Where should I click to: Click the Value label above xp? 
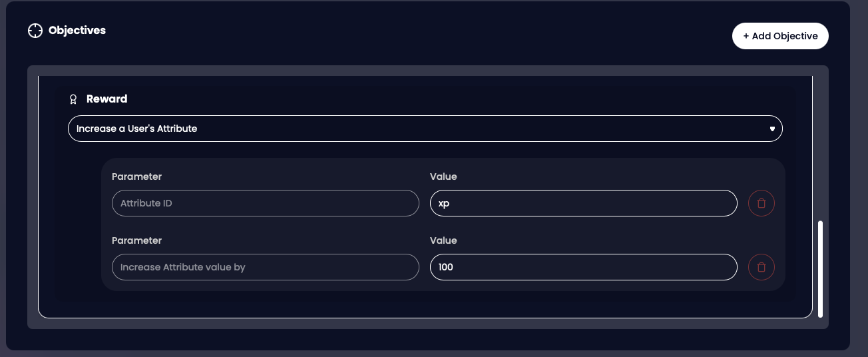[443, 177]
